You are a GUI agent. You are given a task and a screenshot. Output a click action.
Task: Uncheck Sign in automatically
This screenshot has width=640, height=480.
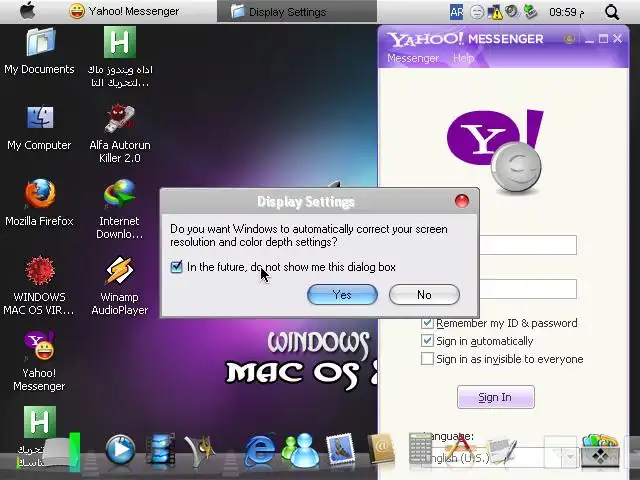[427, 341]
